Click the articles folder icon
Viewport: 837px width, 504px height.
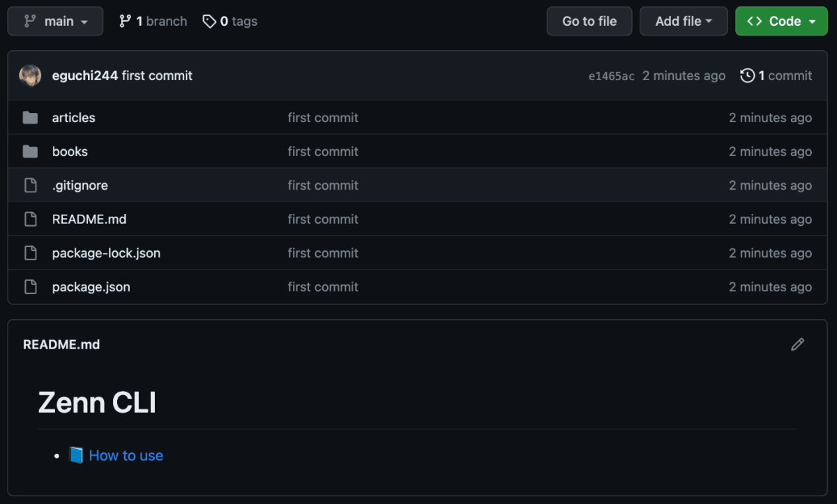click(30, 118)
